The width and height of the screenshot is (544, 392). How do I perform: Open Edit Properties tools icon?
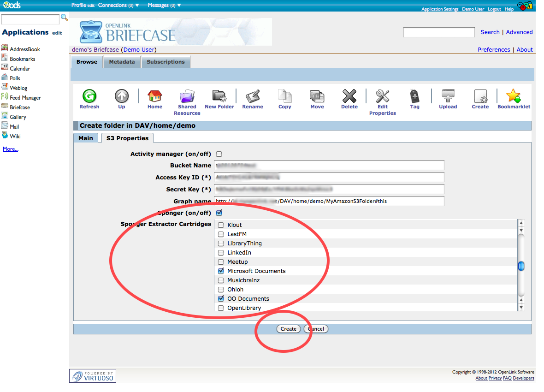point(382,96)
